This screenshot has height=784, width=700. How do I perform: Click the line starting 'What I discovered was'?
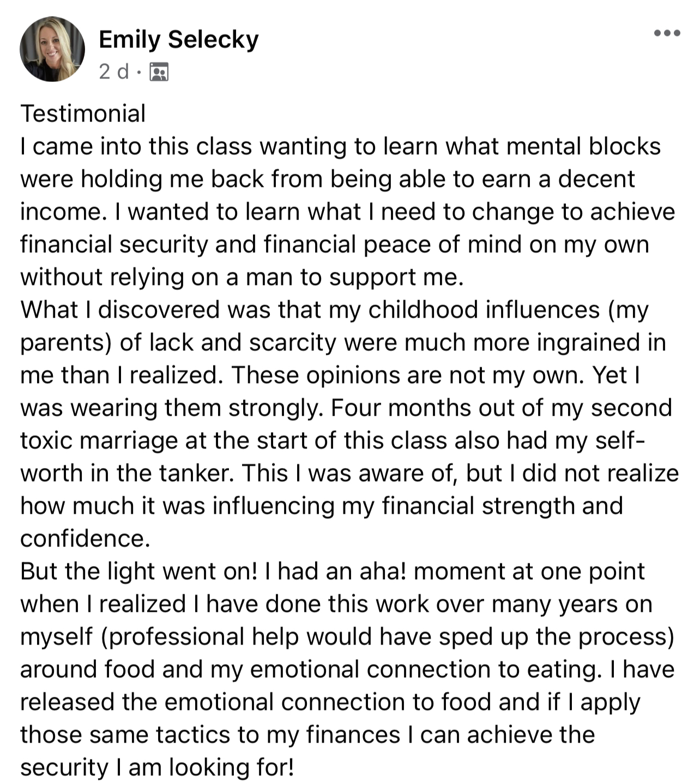pos(334,309)
